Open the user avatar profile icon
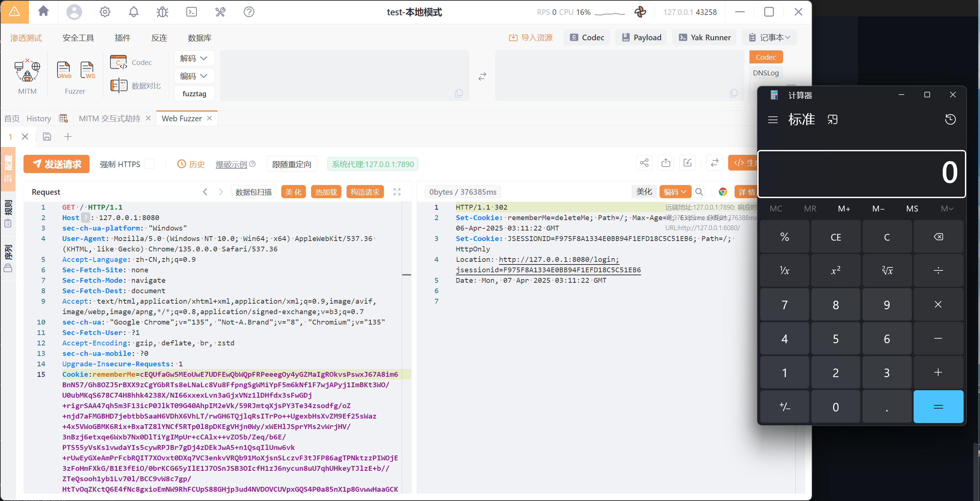Image resolution: width=980 pixels, height=501 pixels. click(x=74, y=12)
